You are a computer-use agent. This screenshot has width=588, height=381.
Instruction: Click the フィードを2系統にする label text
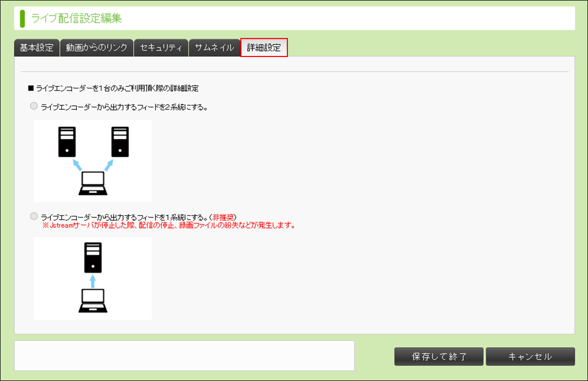(x=124, y=107)
